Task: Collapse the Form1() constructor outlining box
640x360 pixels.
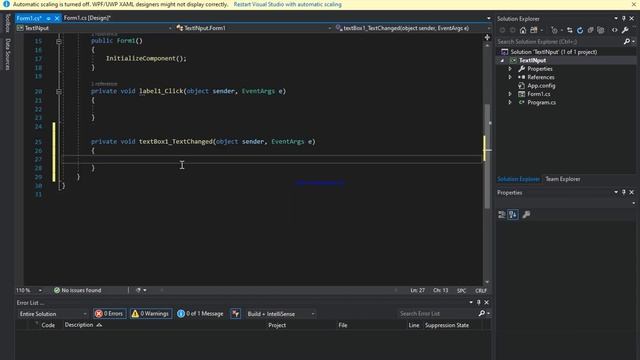Action: tap(59, 41)
